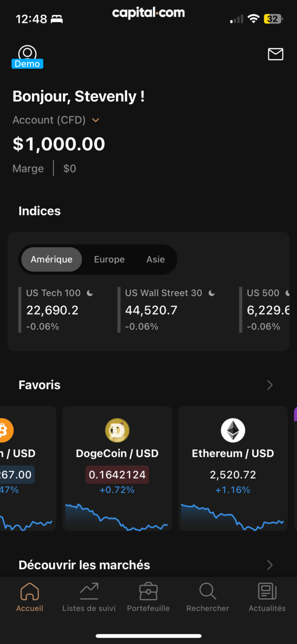The image size is (297, 644).
Task: Expand the Account (CFD) dropdown chevron
Action: pos(95,120)
